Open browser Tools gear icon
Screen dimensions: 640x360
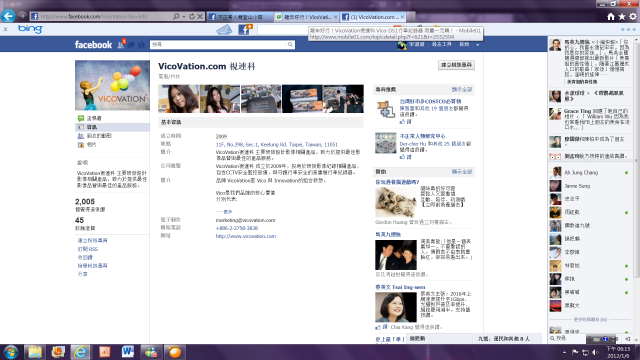coord(633,16)
